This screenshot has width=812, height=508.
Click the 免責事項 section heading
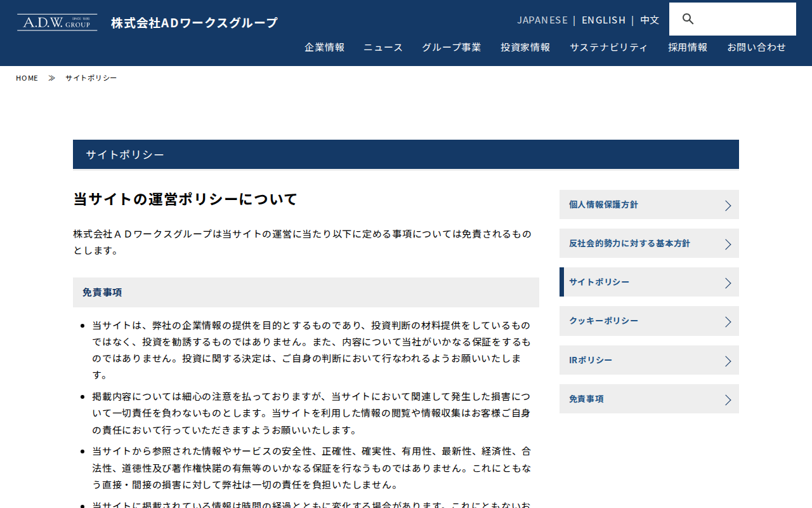[306, 292]
